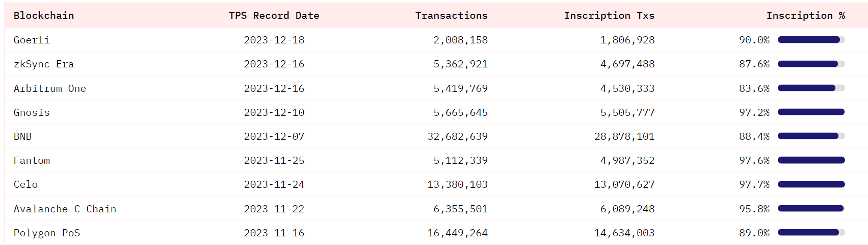Screen dimensions: 868x245
Task: Open the Gnosis blockchain entry
Action: 32,112
